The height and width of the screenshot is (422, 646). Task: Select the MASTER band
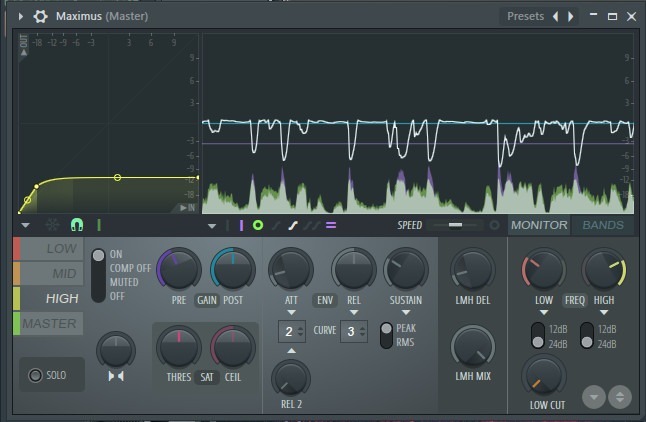49,324
